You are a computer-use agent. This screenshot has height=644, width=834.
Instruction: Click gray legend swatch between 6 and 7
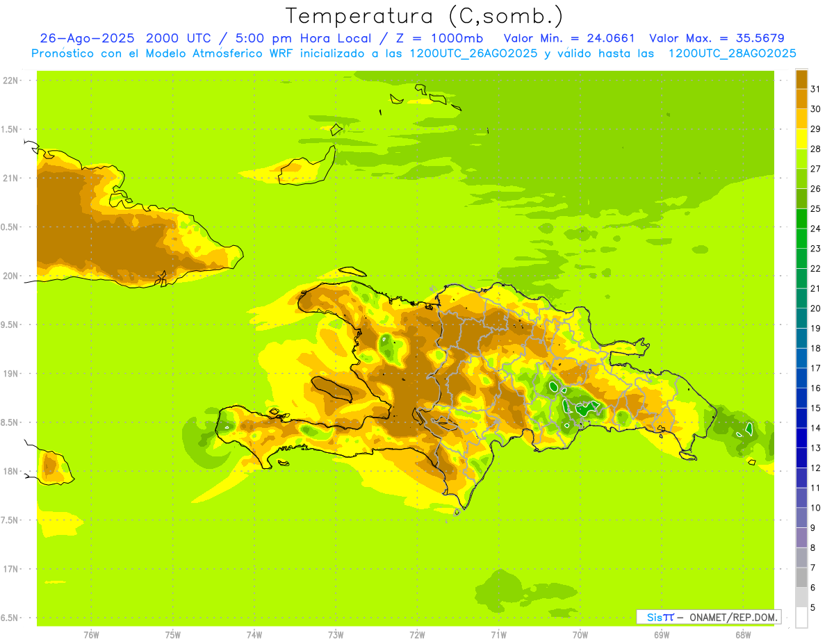801,578
